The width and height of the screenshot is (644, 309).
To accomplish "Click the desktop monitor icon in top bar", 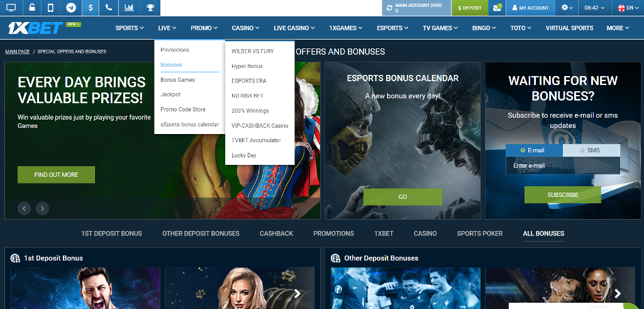I will (11, 8).
